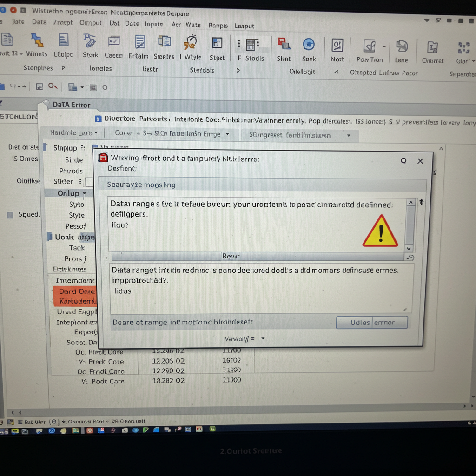Close the Wreving error dialog
Viewport: 476px width, 476px height.
420,161
